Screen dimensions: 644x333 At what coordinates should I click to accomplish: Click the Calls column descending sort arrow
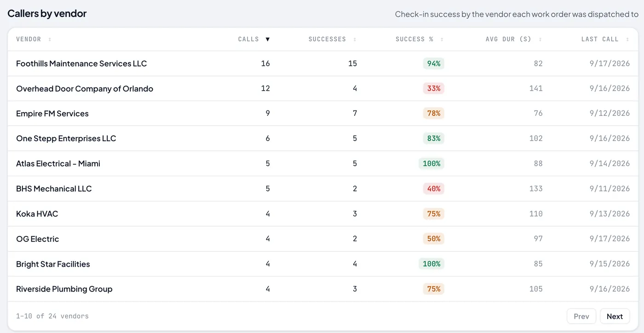coord(268,40)
